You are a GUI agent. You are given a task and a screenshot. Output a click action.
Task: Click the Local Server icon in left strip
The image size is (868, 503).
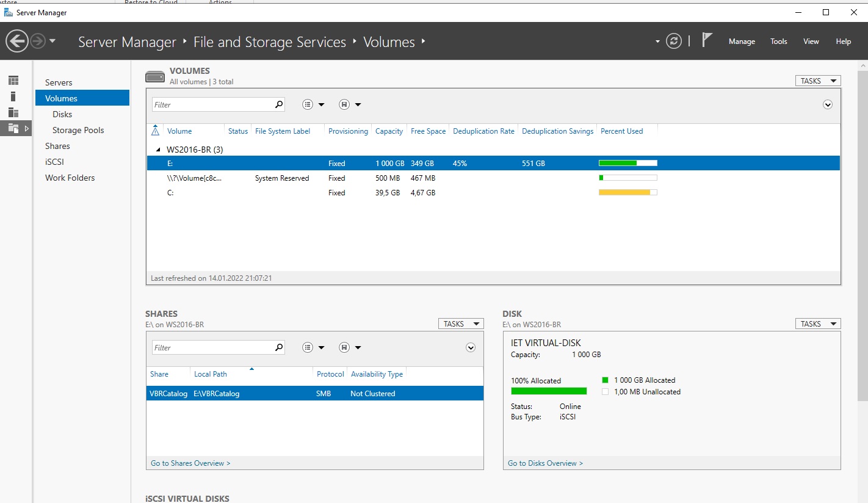(x=13, y=96)
